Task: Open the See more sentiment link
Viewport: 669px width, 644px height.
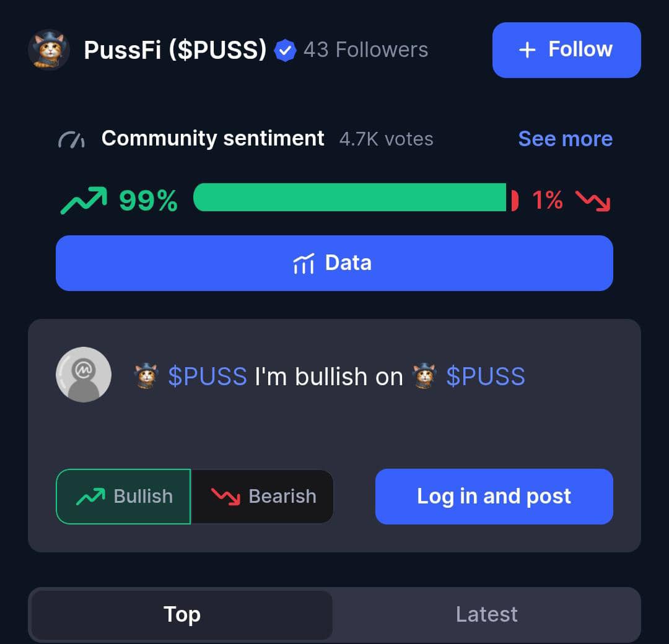Action: [x=566, y=139]
